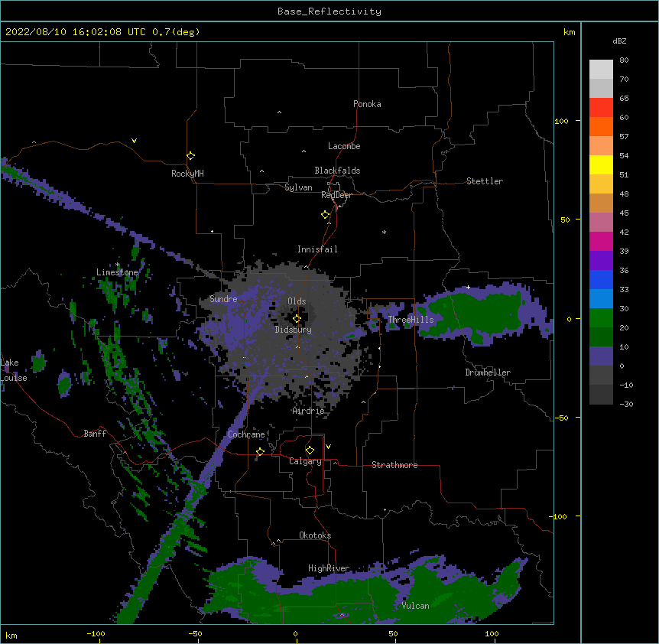Click the Olds label
Viewport: 659px width, 644px height.
[x=297, y=301]
